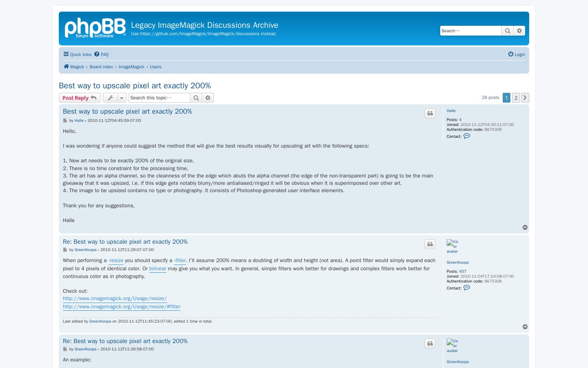
Task: Open GreenKoopa profile from 11:39:58 byline
Action: click(85, 349)
